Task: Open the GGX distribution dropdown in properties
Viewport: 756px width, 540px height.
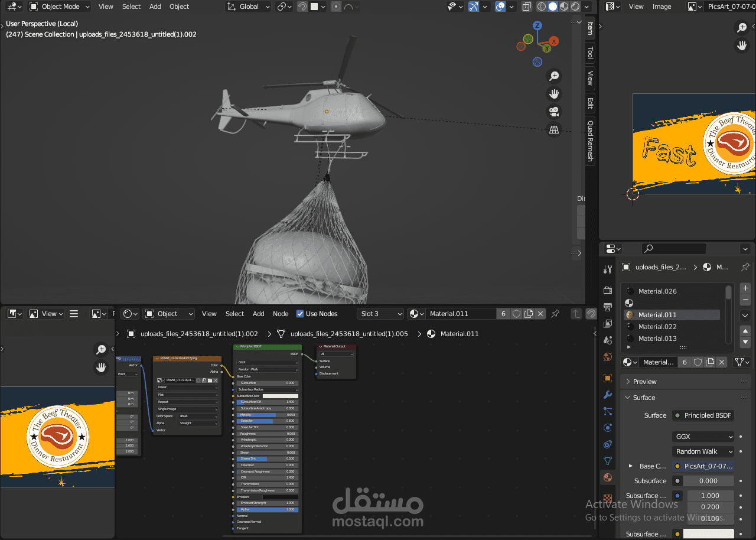Action: point(703,437)
